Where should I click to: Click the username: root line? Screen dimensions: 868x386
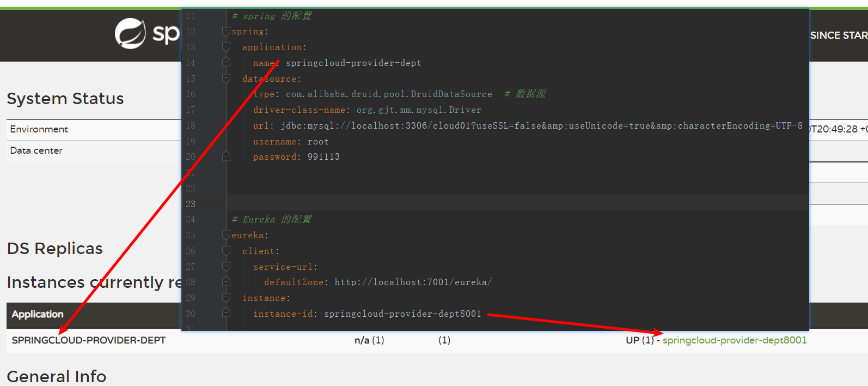[x=291, y=142]
